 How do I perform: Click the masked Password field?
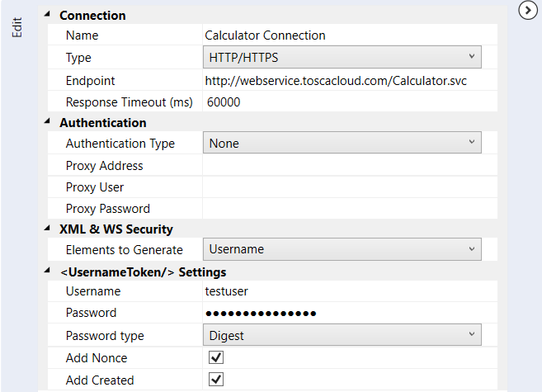click(x=346, y=313)
